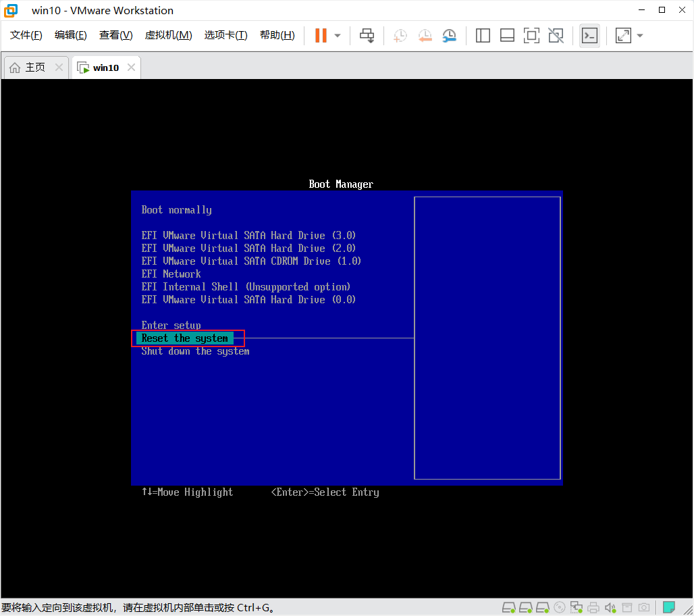
Task: Open the 帮助(H) menu
Action: point(277,35)
